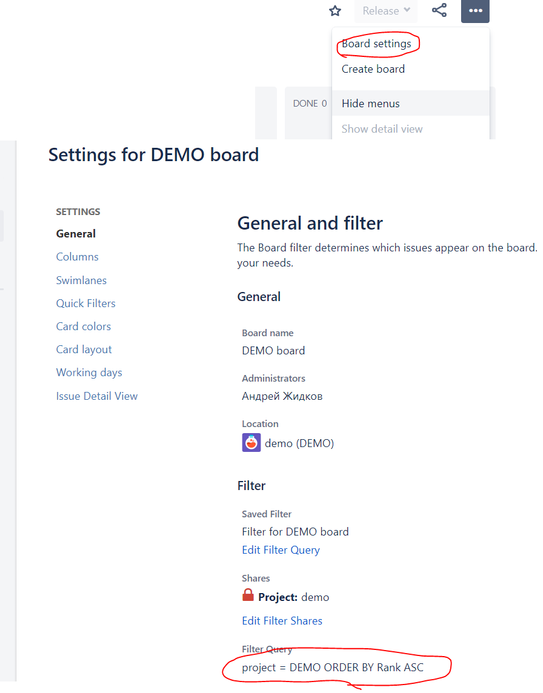The width and height of the screenshot is (543, 693).
Task: Click the Edit Filter Query link
Action: (x=281, y=550)
